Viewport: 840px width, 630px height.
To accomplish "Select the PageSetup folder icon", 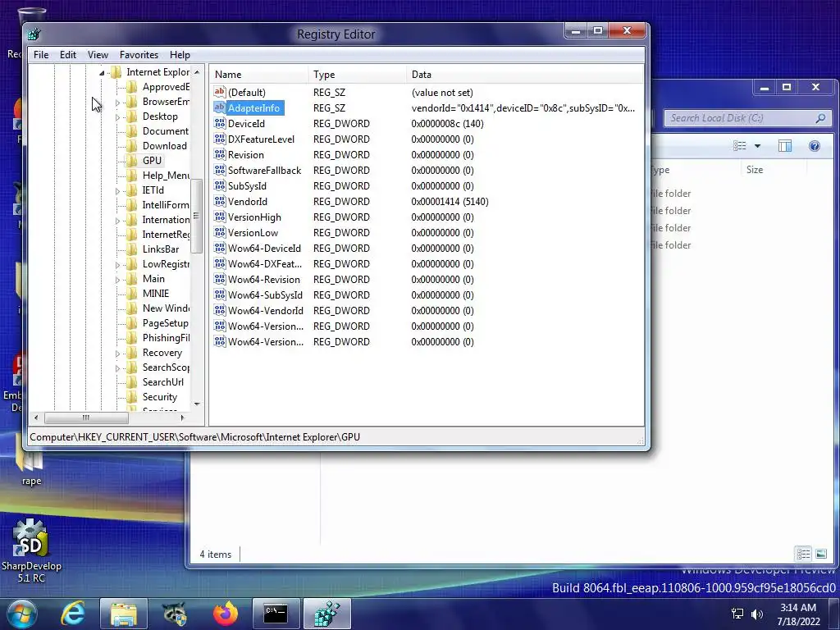I will pyautogui.click(x=132, y=323).
